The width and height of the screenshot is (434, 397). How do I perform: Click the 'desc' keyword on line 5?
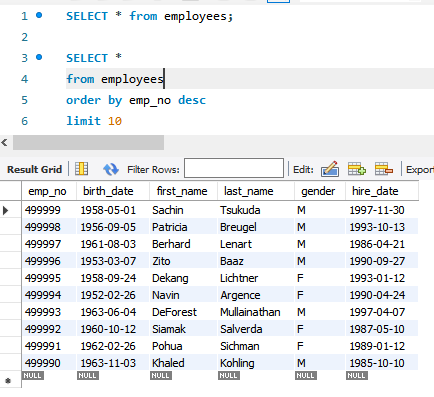coord(192,100)
